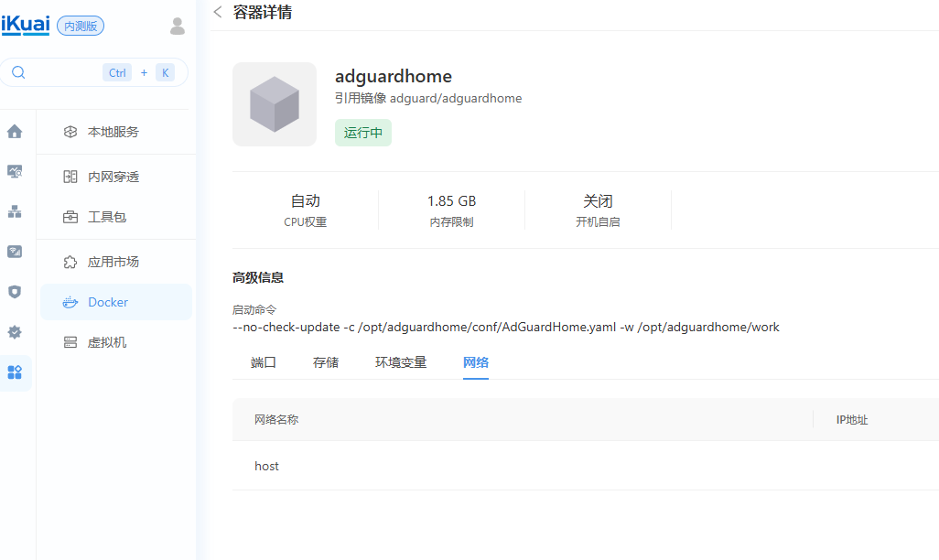Open 内网穿透 menu entry
The height and width of the screenshot is (560, 939).
(116, 177)
